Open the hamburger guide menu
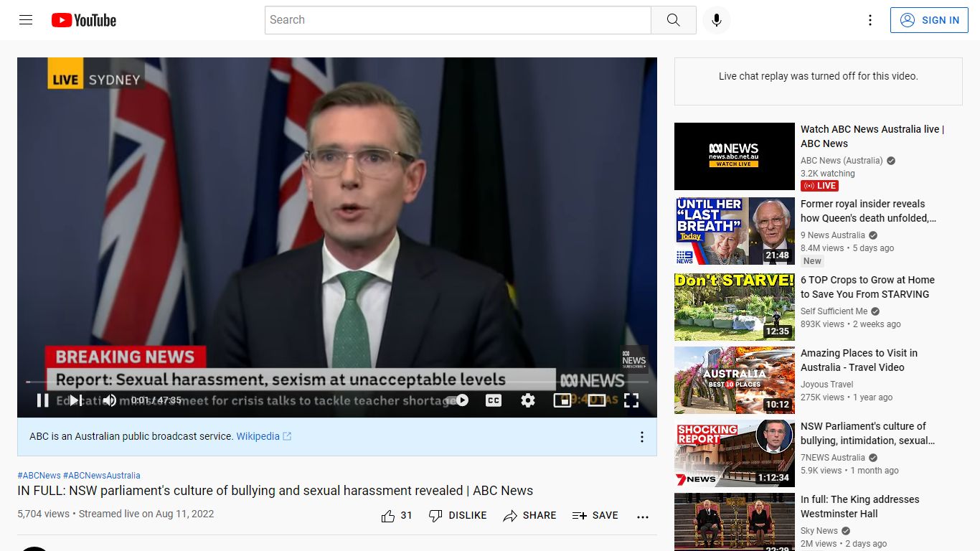980x551 pixels. click(x=26, y=20)
